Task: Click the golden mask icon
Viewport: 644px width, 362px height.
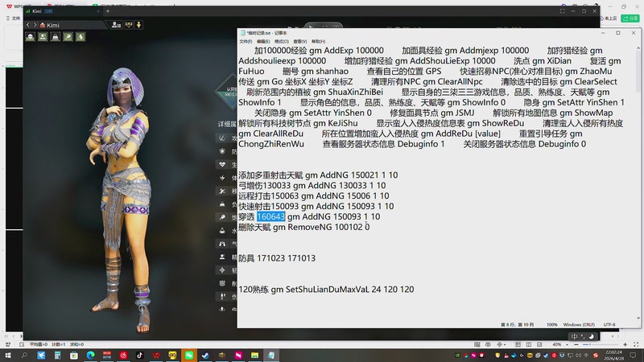Action: [x=129, y=25]
